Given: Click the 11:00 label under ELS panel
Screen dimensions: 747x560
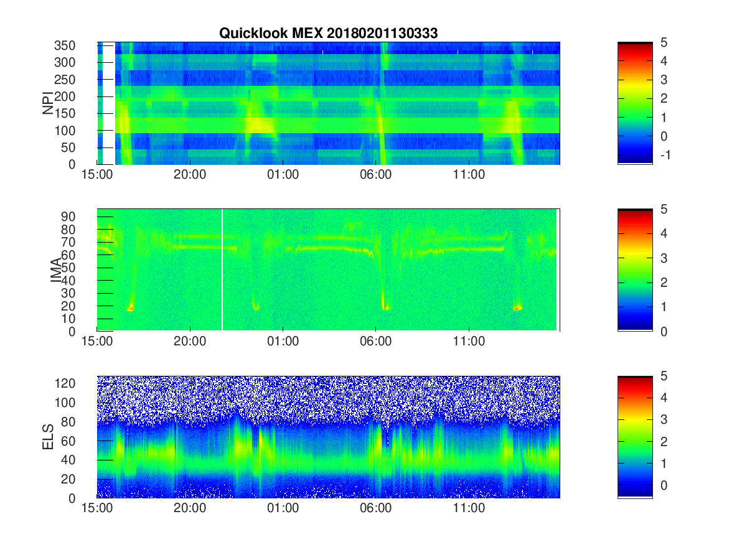Looking at the screenshot, I should (x=469, y=509).
